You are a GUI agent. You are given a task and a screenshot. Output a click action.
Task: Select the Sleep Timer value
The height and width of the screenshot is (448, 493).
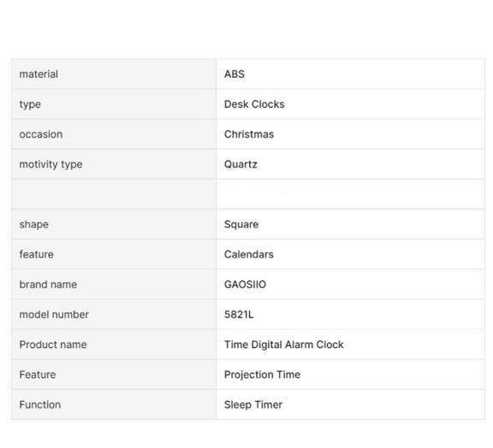tap(253, 405)
